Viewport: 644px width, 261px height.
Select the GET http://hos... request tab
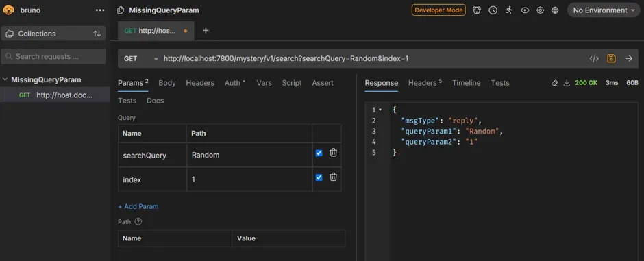[156, 31]
